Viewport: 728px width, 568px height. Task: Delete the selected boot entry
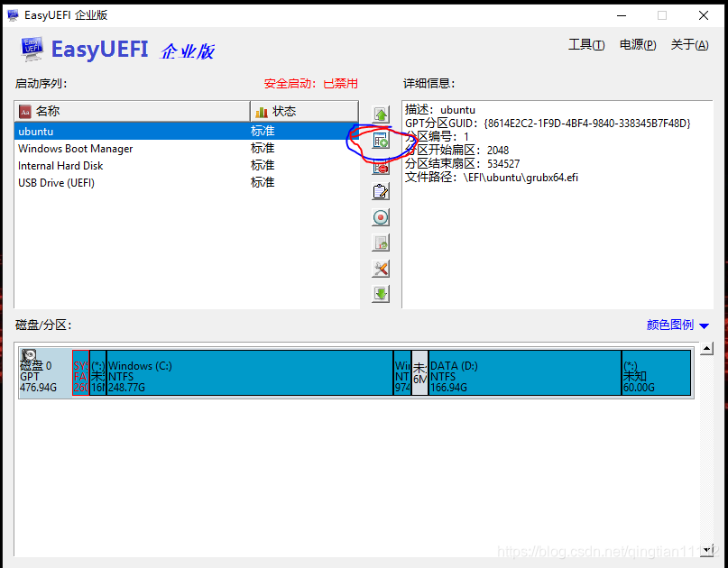[381, 167]
